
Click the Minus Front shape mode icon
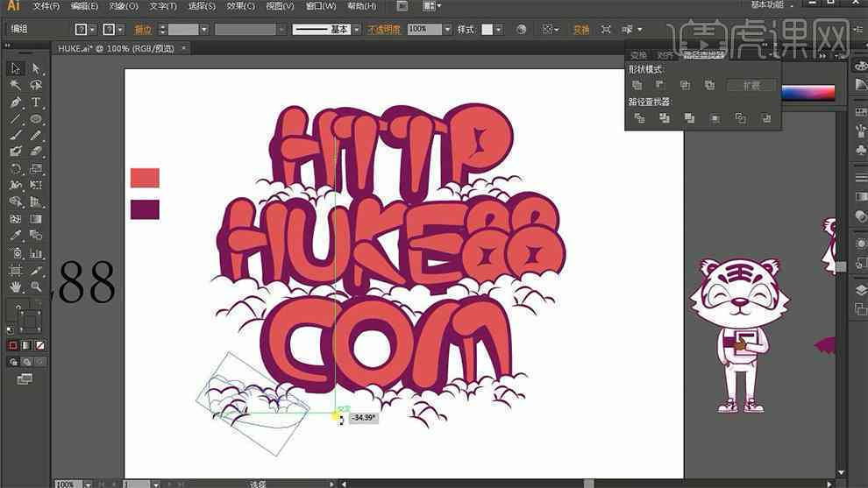tap(660, 85)
